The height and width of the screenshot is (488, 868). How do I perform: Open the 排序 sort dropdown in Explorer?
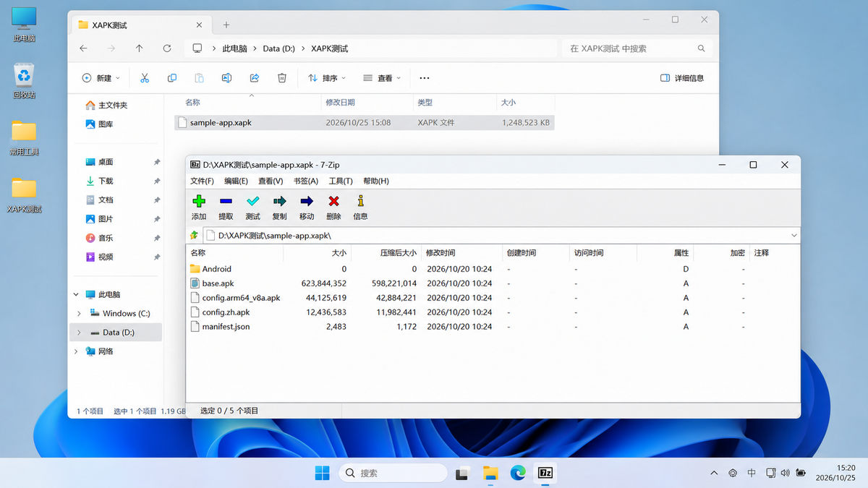[327, 78]
